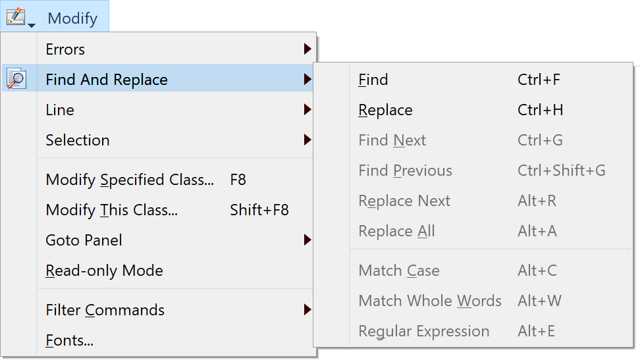Open the Modify menu dropdown arrow
Image resolution: width=640 pixels, height=364 pixels.
32,26
